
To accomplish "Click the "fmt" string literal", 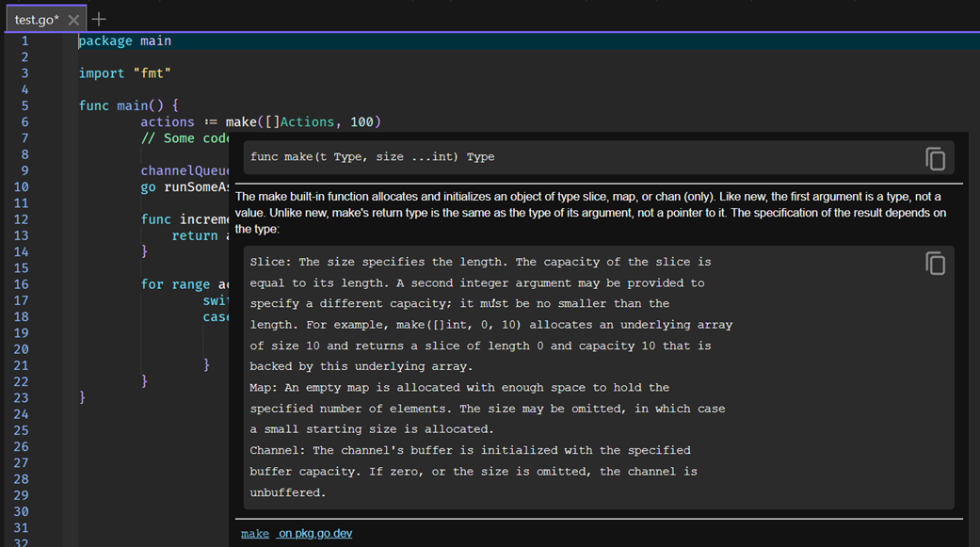I will [x=153, y=73].
